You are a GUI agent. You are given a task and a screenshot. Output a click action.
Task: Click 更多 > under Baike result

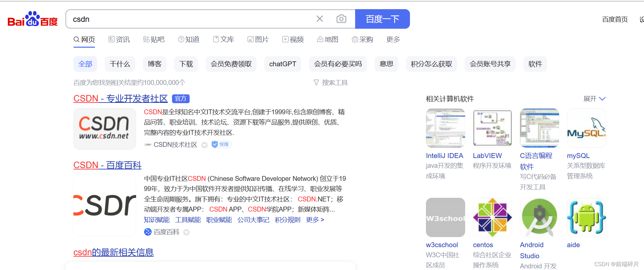click(315, 220)
